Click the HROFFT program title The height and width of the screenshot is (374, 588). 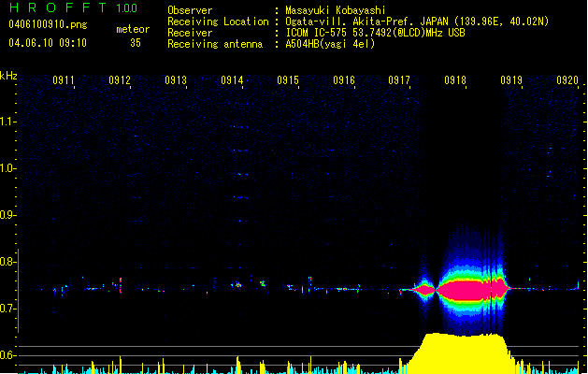pos(58,7)
